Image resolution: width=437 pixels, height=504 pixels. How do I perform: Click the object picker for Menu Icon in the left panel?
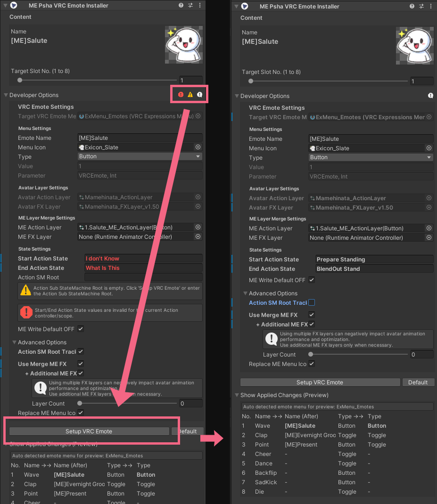(x=198, y=147)
